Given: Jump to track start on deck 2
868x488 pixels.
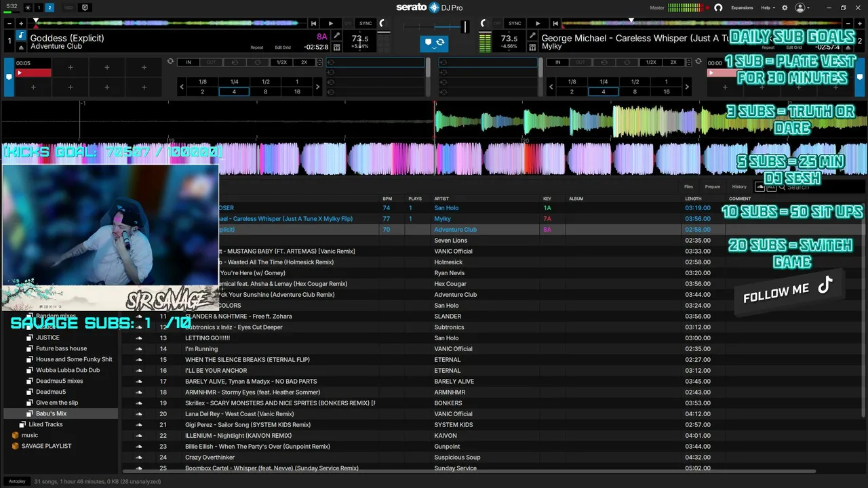Looking at the screenshot, I should [x=555, y=24].
